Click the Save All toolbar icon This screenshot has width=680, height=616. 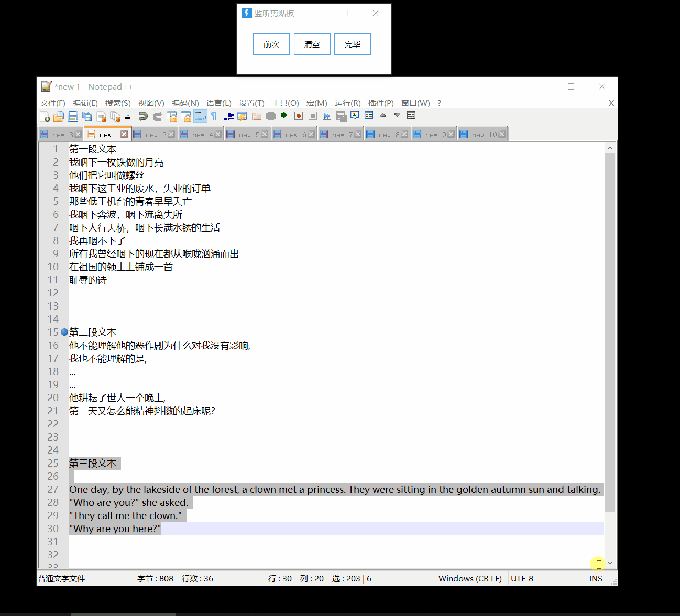pyautogui.click(x=87, y=116)
